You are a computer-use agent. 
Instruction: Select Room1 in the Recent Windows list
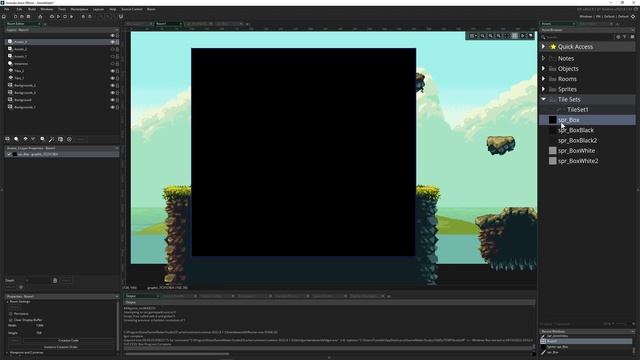(x=587, y=341)
